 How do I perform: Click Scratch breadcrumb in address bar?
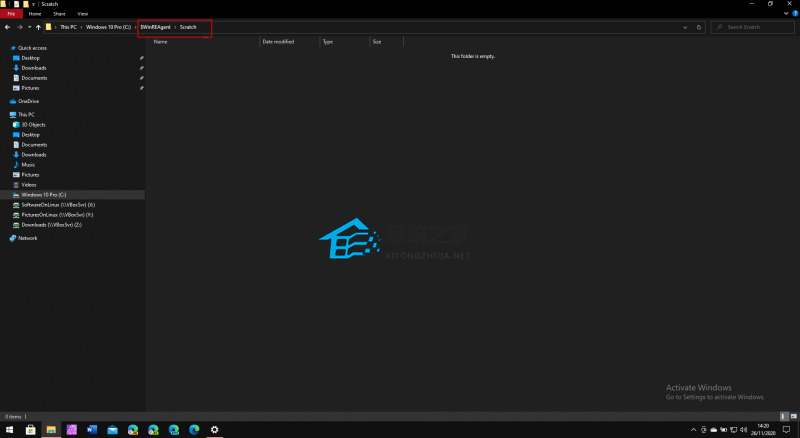pos(188,27)
